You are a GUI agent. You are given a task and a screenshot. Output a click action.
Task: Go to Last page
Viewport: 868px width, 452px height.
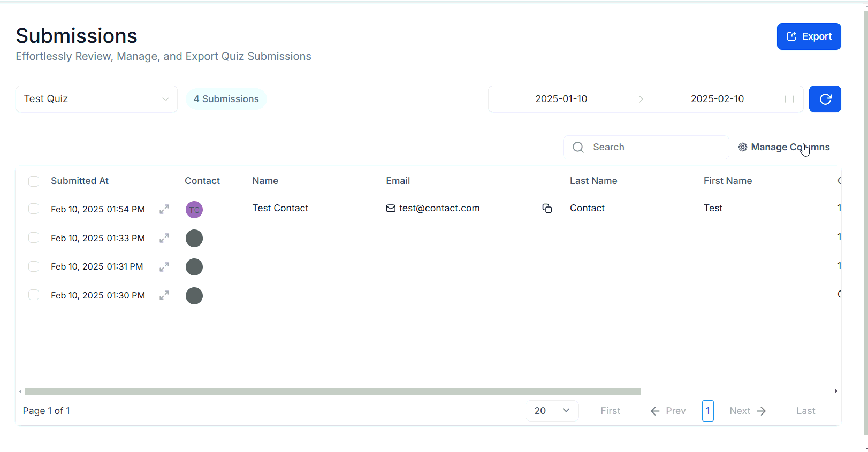pyautogui.click(x=805, y=411)
